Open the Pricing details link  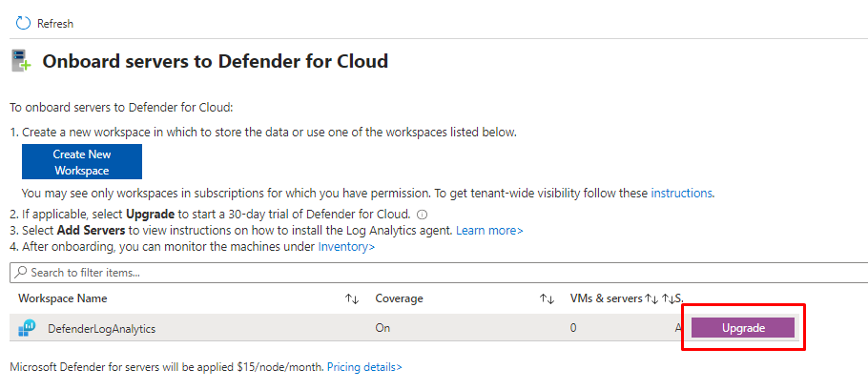(364, 366)
